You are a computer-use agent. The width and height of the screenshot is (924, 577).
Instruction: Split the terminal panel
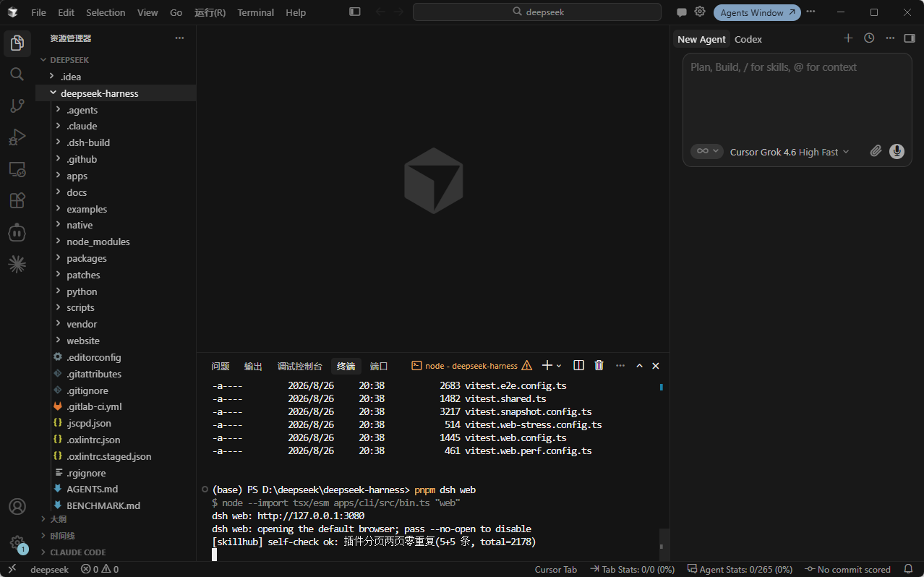coord(578,365)
